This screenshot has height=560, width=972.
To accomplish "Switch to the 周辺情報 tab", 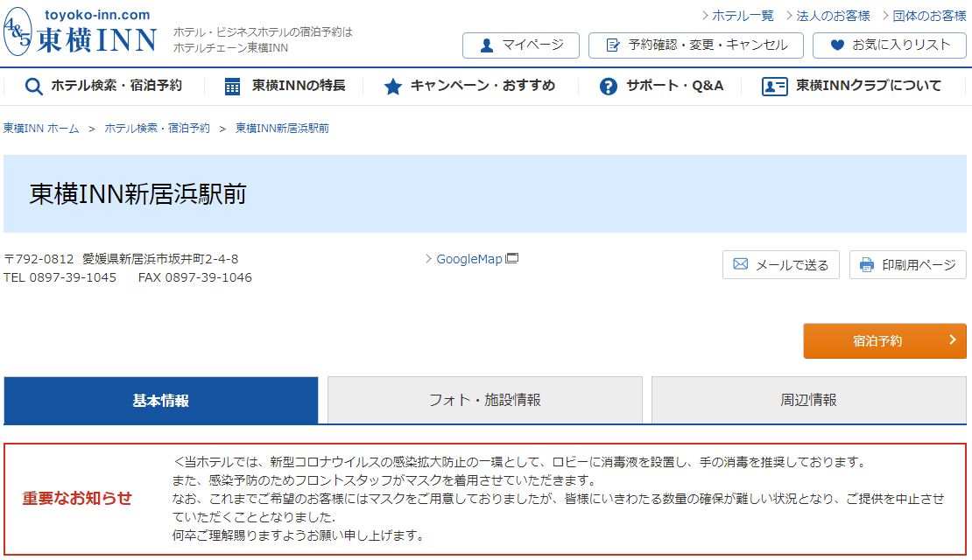I will click(x=808, y=400).
